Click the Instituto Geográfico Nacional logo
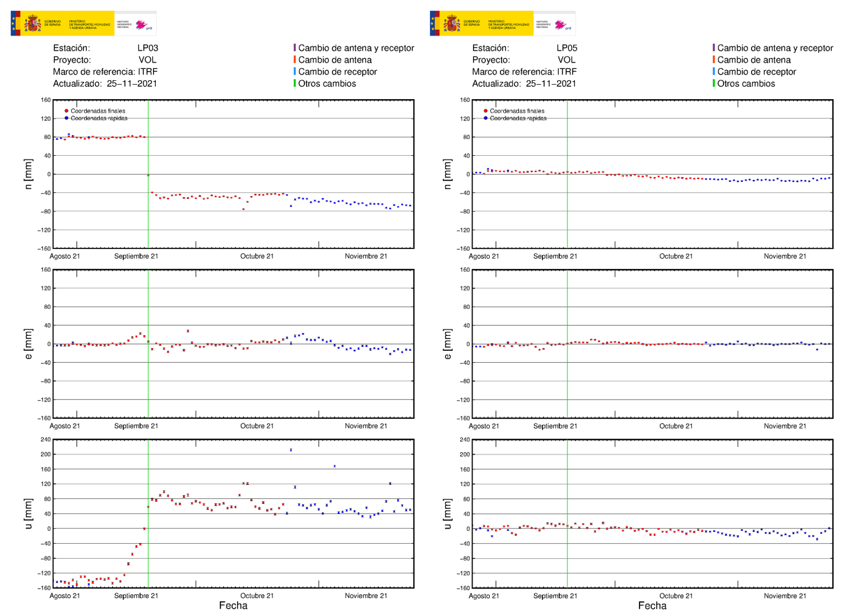844x616 pixels. click(x=124, y=23)
